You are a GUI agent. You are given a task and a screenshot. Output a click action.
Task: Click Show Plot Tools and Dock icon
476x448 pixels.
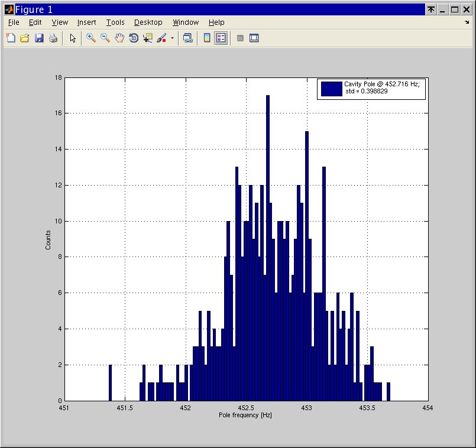click(254, 38)
